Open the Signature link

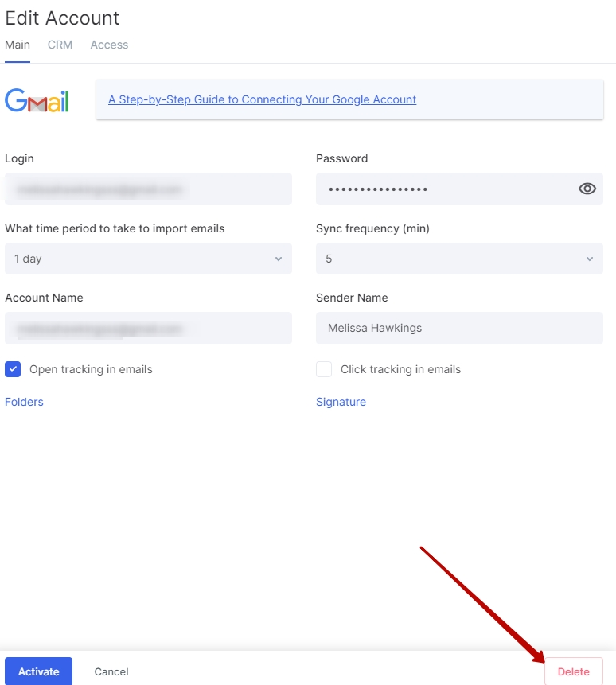point(341,402)
